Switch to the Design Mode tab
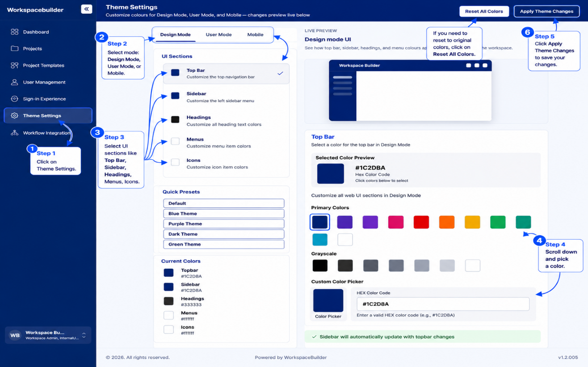588x367 pixels. coord(175,34)
